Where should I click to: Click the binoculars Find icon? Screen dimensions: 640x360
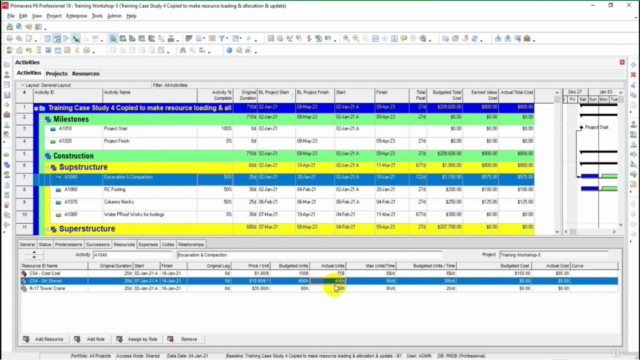tap(183, 51)
